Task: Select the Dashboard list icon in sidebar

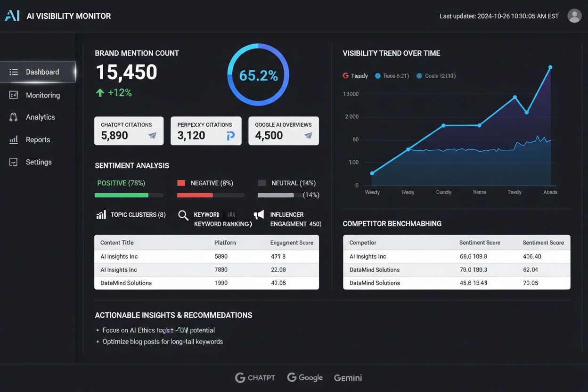Action: (13, 72)
